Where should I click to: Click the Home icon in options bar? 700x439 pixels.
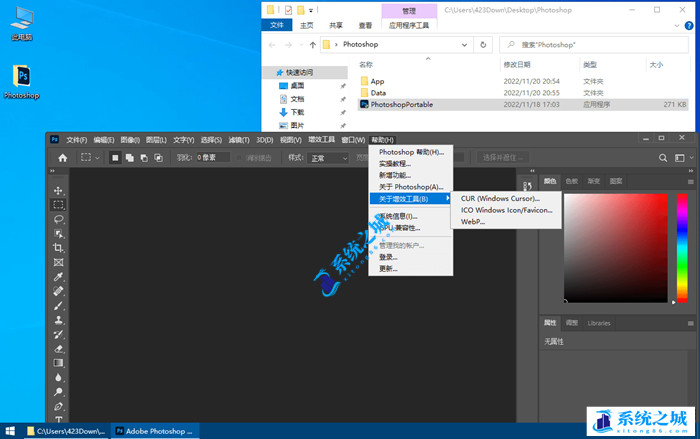[x=63, y=158]
